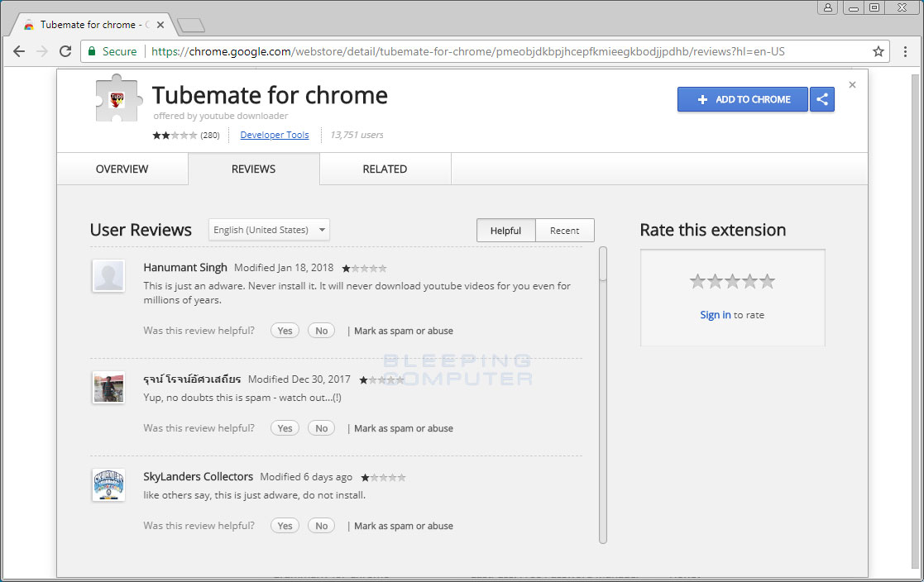Click the browser forward arrow
Viewport: 924px width, 582px height.
(x=42, y=51)
